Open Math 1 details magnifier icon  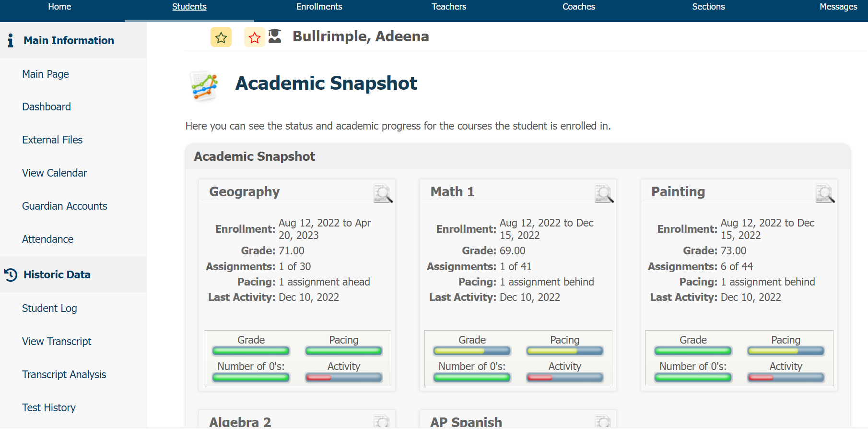pos(604,193)
